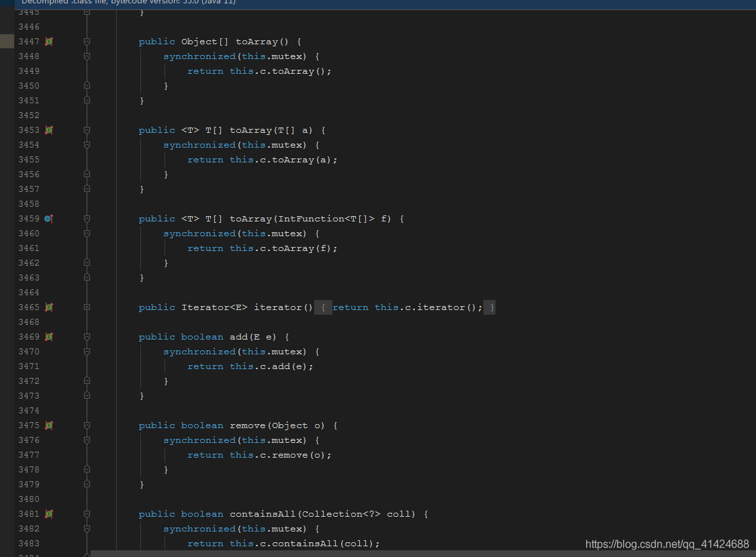Click folded opening brace placeholder in iterator() line
The width and height of the screenshot is (756, 557).
click(x=323, y=307)
